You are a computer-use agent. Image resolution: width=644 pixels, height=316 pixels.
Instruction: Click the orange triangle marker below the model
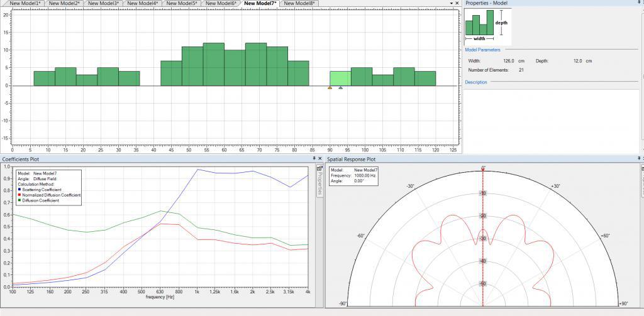coord(330,87)
